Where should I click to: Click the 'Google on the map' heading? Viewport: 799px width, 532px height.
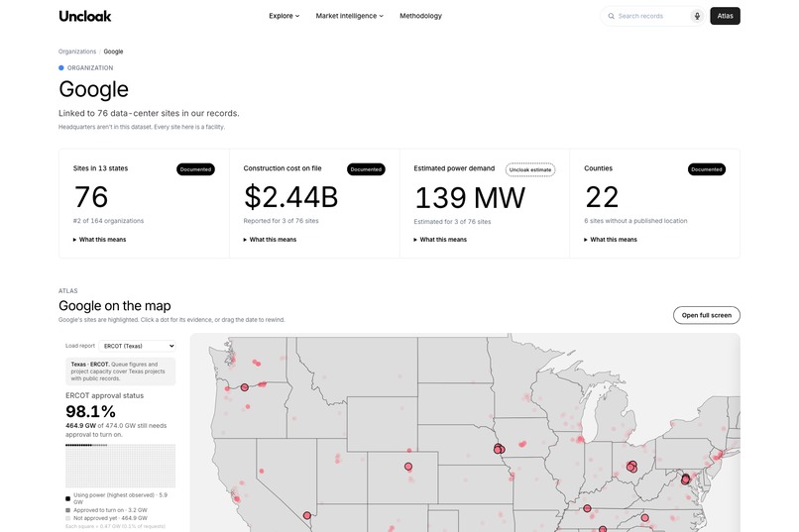[115, 305]
